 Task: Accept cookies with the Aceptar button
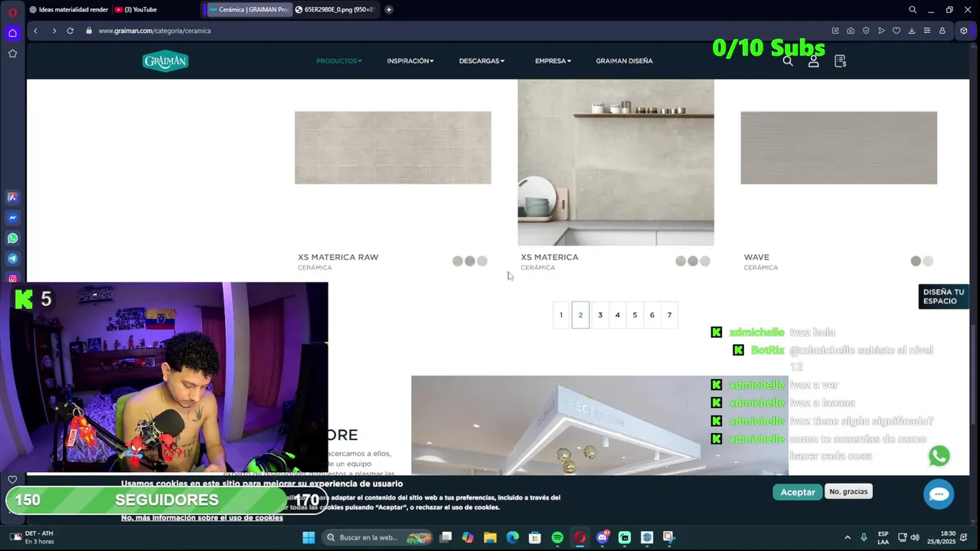(x=798, y=492)
